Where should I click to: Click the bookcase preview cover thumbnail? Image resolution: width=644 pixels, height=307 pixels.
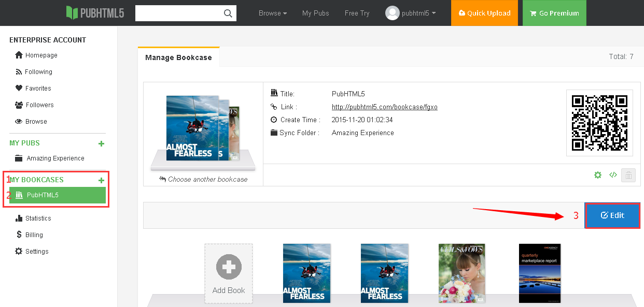pyautogui.click(x=202, y=128)
